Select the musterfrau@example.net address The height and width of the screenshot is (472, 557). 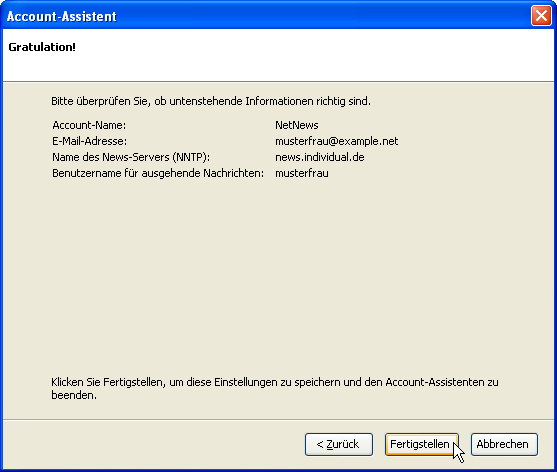336,141
